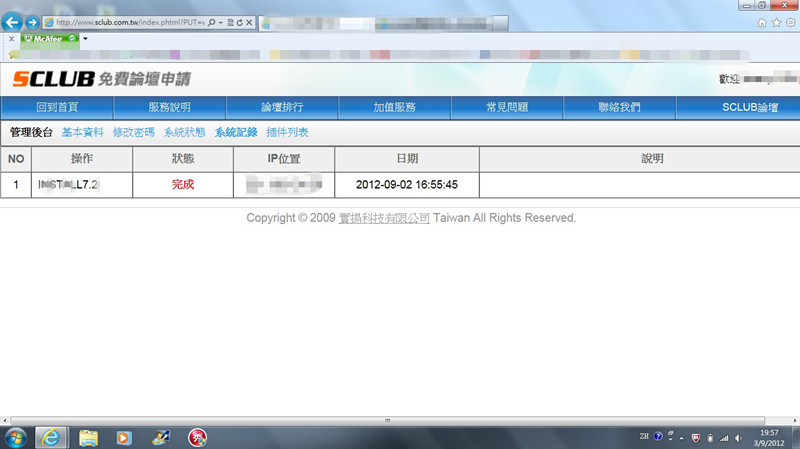The width and height of the screenshot is (800, 449).
Task: Expand the McAfee toolbar dropdown arrow
Action: pyautogui.click(x=85, y=39)
